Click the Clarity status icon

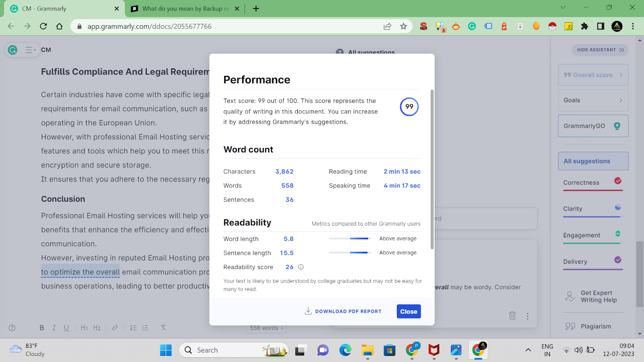618,208
